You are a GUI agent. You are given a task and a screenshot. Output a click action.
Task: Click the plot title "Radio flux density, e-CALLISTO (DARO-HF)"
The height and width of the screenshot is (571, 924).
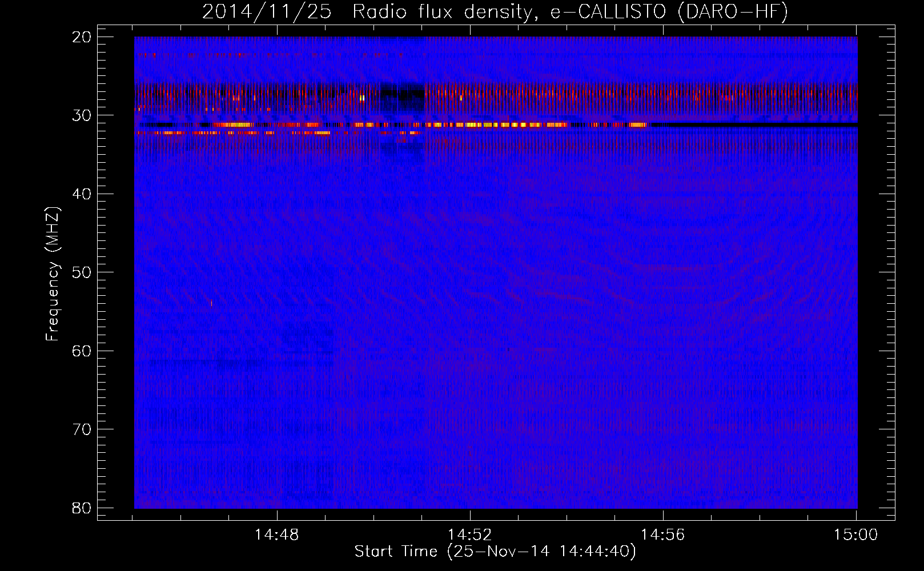tap(570, 11)
